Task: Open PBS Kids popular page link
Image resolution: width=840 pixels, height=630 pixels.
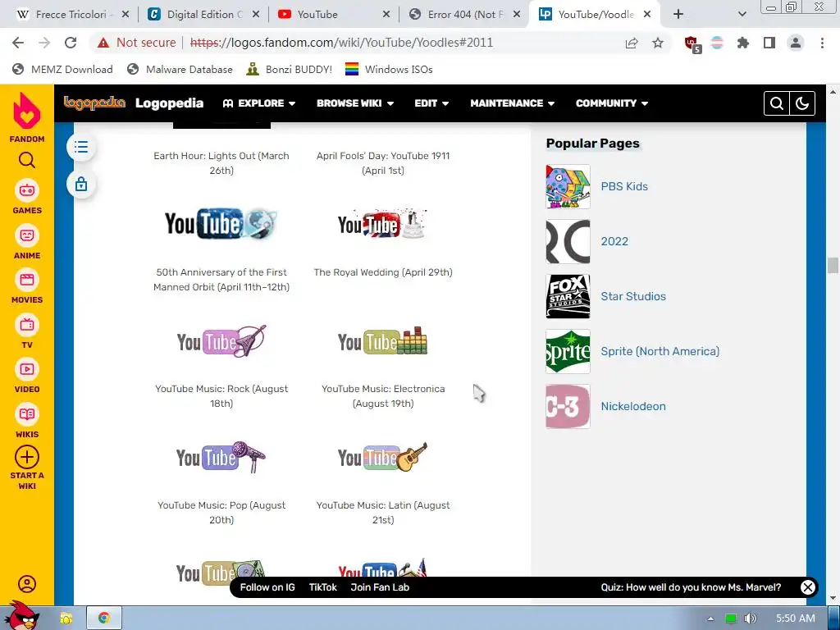Action: [624, 186]
